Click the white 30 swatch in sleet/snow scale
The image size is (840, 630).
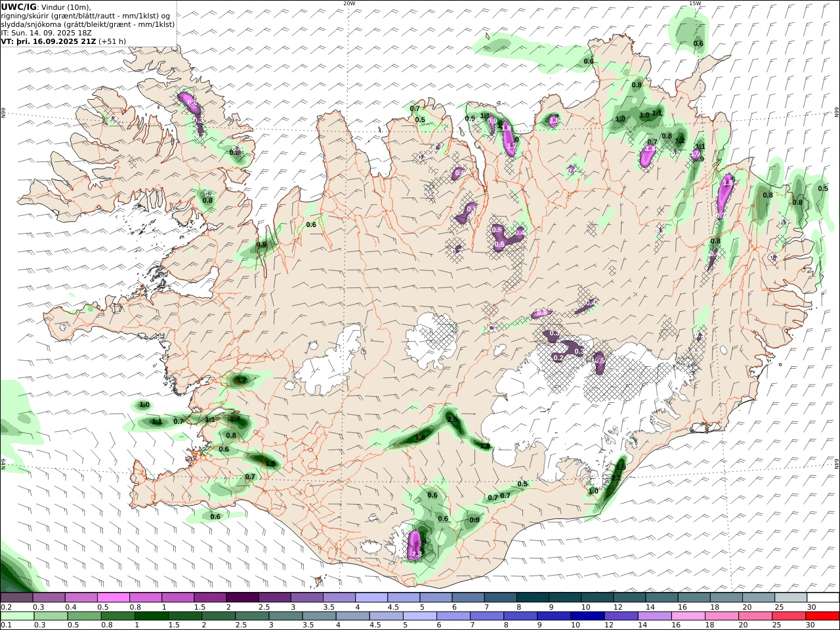click(x=822, y=598)
